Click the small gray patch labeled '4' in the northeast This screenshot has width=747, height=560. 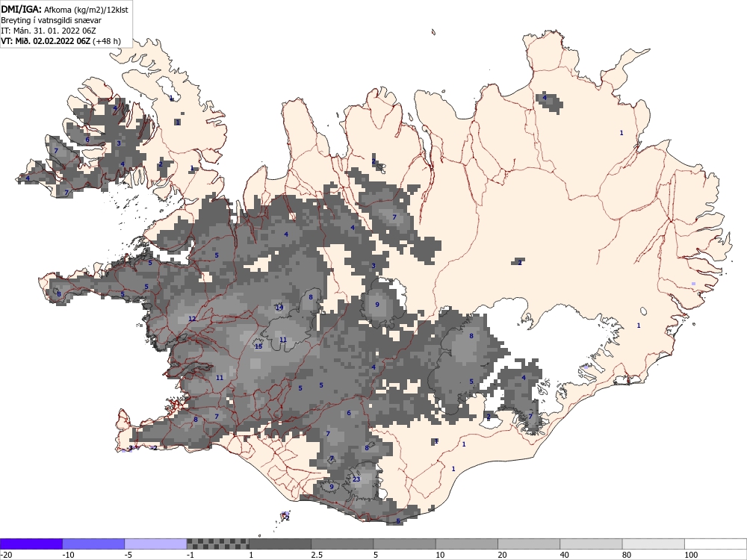pos(549,101)
